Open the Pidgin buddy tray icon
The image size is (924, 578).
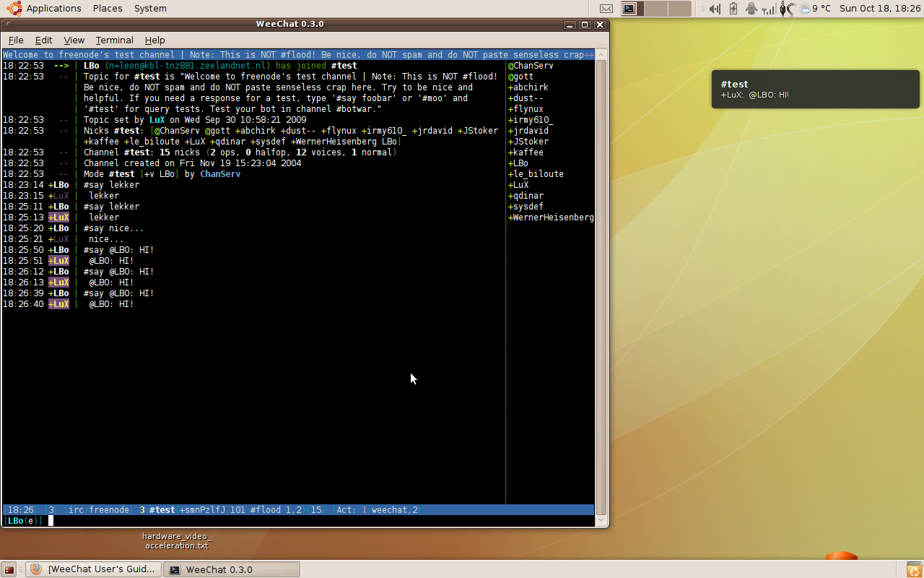pos(751,9)
